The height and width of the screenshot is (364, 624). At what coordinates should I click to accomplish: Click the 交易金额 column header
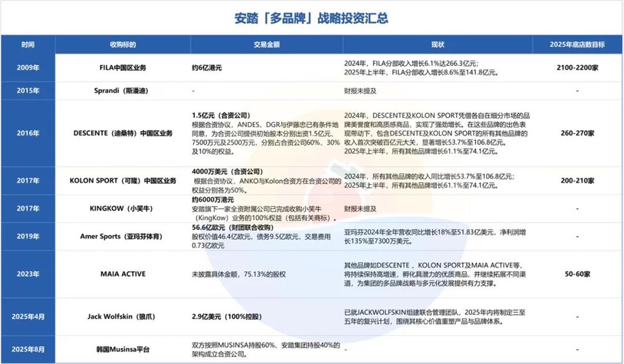(x=266, y=44)
